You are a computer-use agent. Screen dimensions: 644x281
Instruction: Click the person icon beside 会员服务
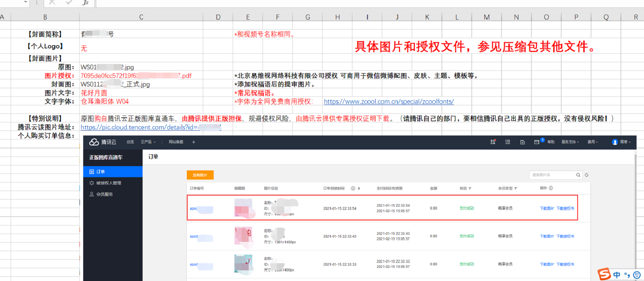click(92, 194)
